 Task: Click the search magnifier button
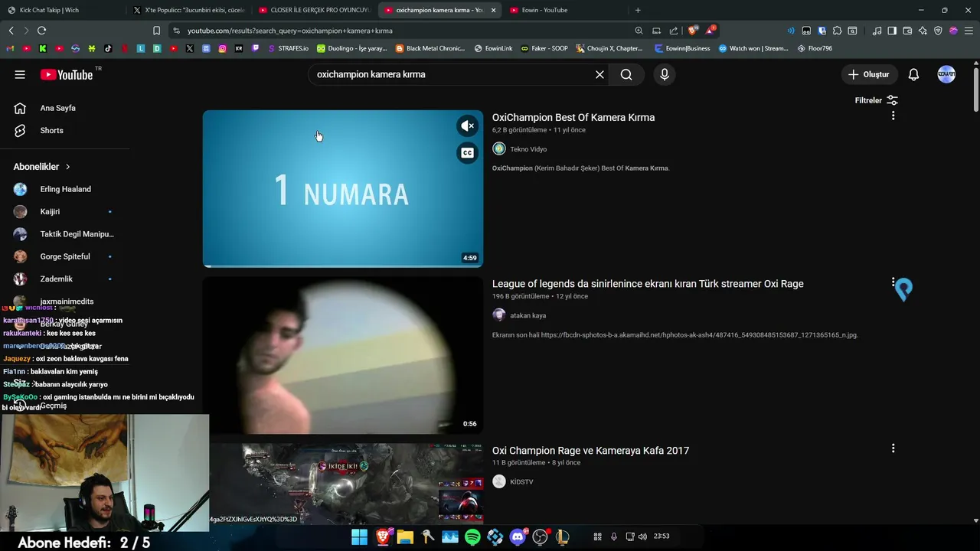pos(626,74)
